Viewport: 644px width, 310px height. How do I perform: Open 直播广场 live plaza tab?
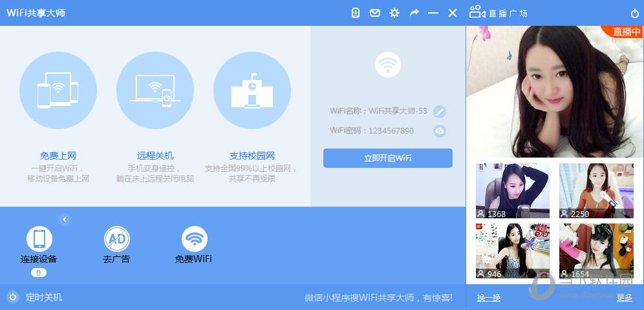tap(499, 13)
